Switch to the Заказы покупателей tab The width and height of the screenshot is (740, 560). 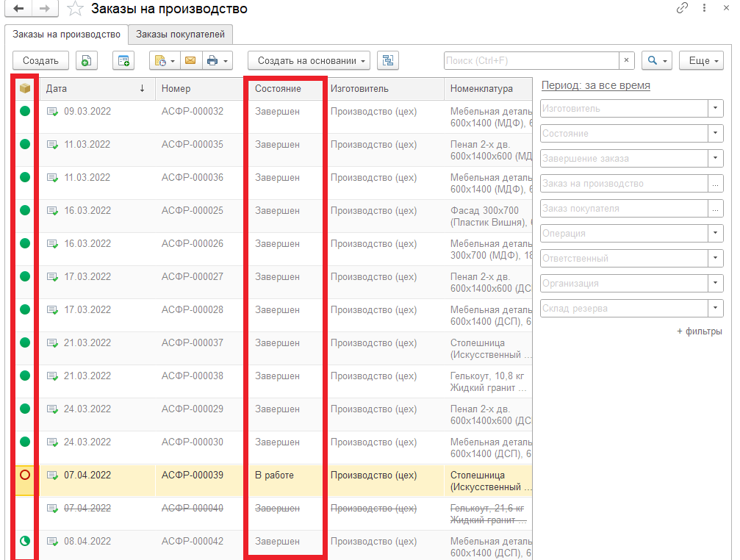180,35
